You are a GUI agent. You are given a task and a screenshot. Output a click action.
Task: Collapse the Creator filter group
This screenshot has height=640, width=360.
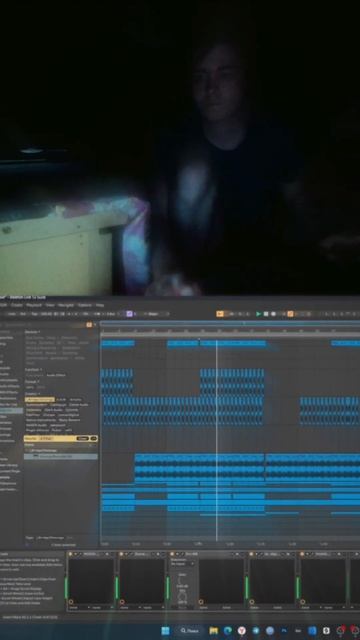[33, 393]
